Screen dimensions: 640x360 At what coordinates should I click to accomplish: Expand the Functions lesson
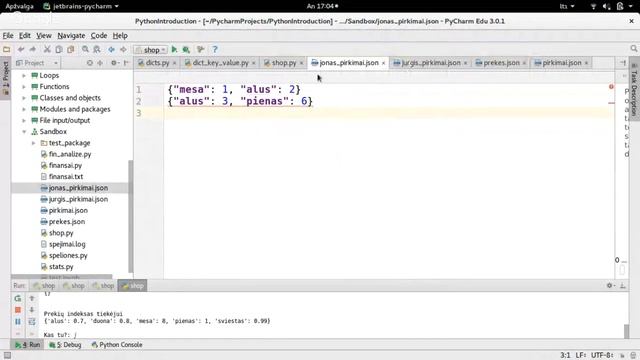point(24,87)
